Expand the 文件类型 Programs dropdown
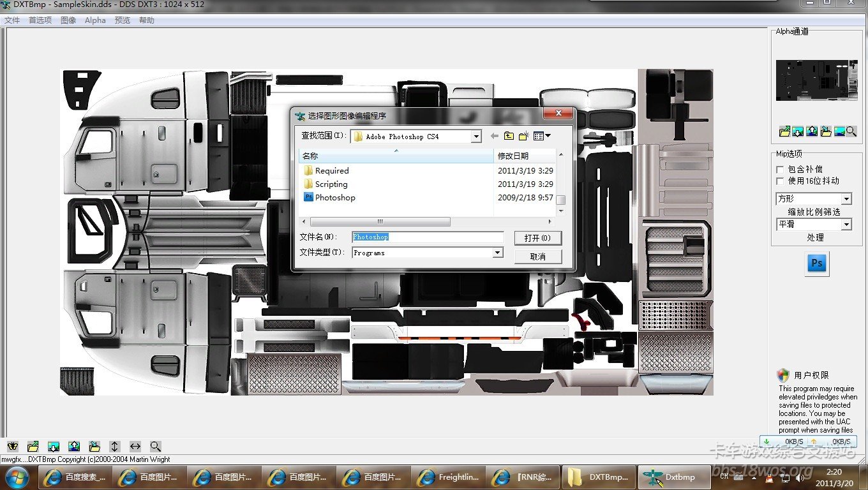The width and height of the screenshot is (868, 490). 497,253
